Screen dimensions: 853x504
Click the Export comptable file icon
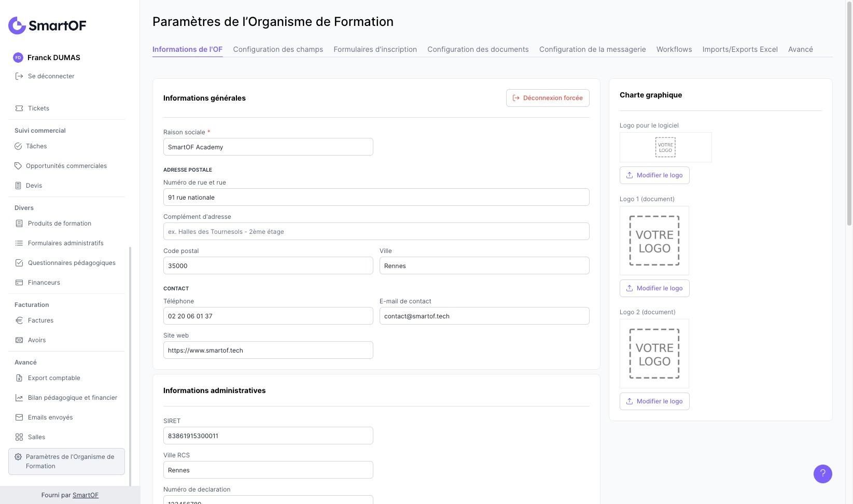point(19,378)
